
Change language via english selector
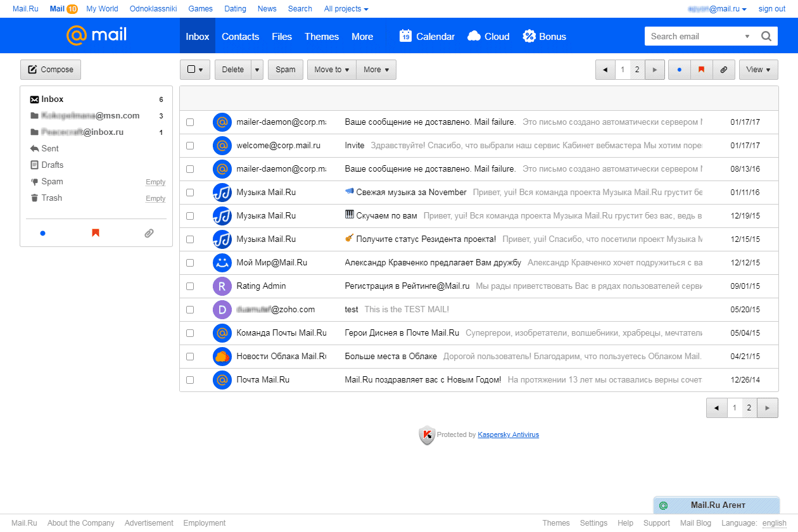click(x=775, y=523)
